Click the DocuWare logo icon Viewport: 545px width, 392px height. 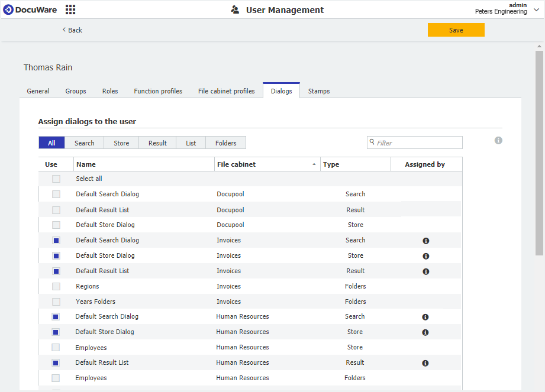coord(8,9)
